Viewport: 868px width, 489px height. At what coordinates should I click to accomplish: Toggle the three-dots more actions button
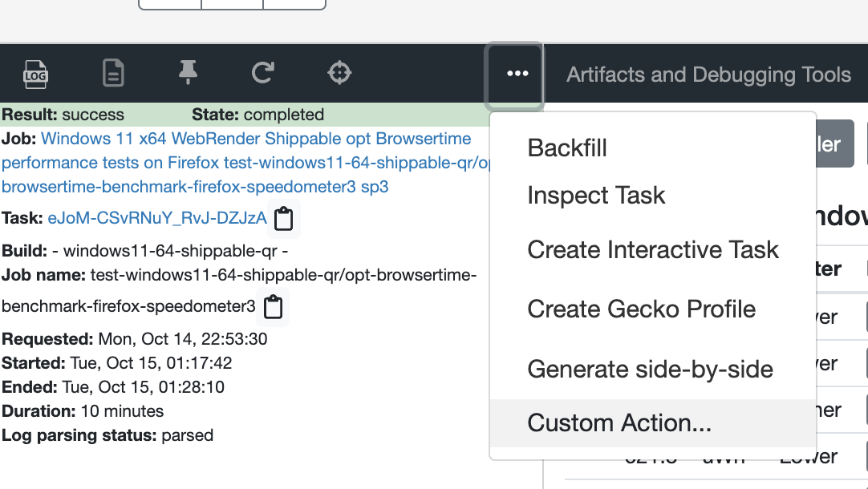click(x=517, y=74)
